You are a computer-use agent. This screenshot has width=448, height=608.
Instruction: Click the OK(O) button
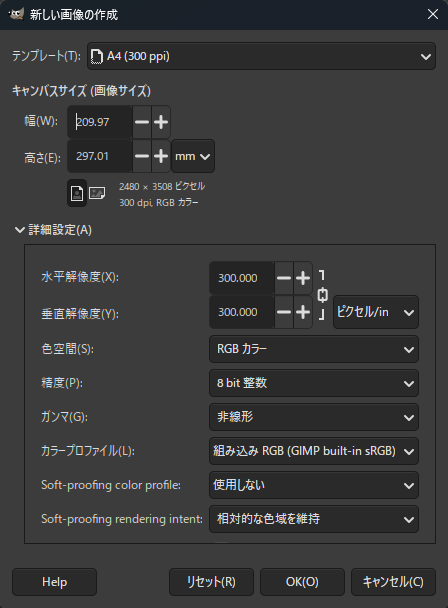302,582
